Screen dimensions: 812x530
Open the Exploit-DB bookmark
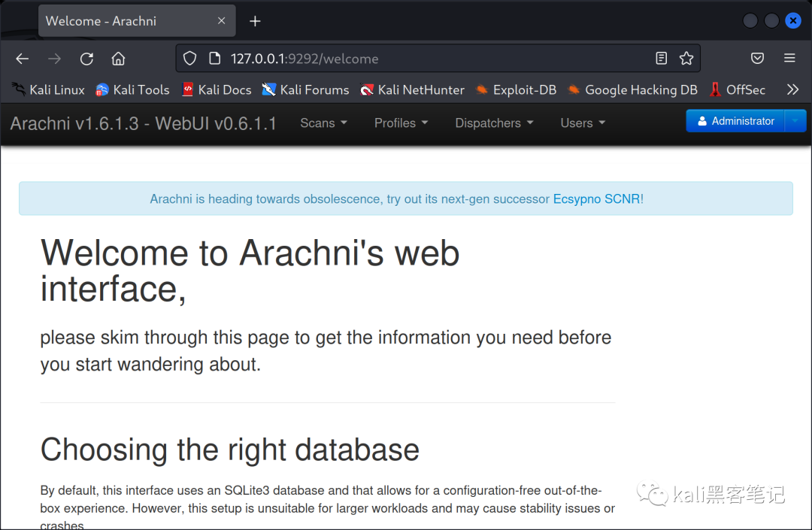516,89
